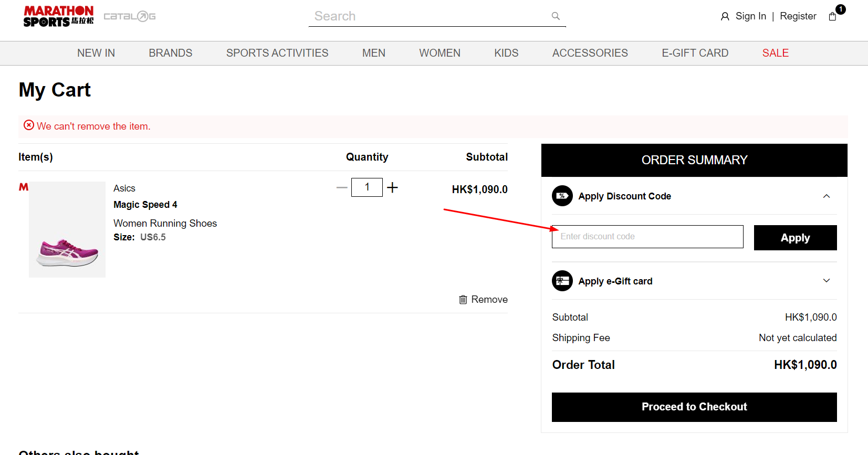Open the shopping bag cart icon
The height and width of the screenshot is (455, 868).
coord(832,16)
